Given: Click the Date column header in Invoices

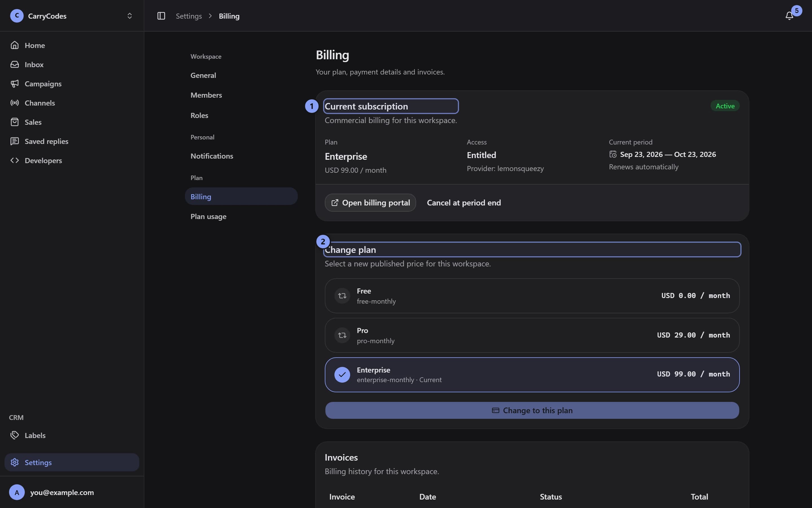Looking at the screenshot, I should coord(427,497).
